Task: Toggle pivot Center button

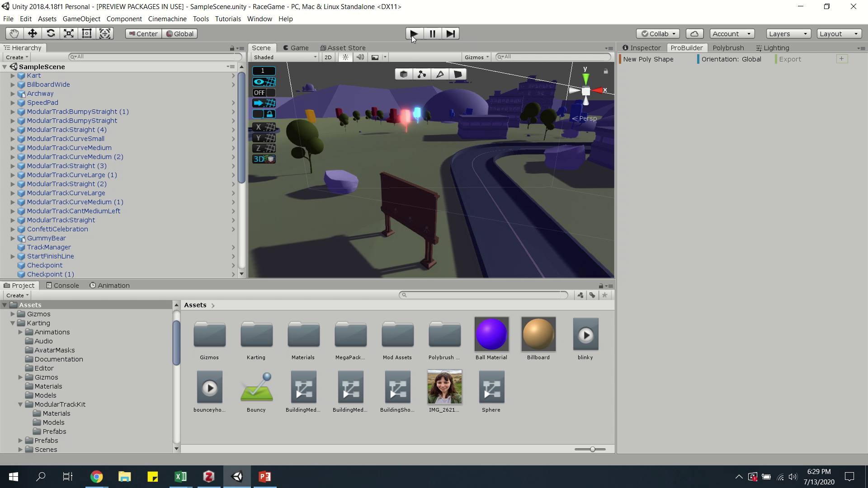Action: [x=143, y=33]
